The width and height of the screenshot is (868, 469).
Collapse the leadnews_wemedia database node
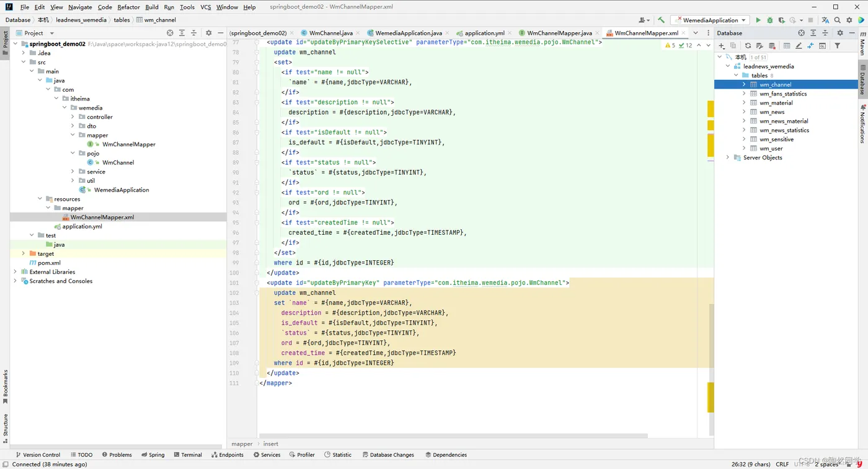pyautogui.click(x=728, y=66)
